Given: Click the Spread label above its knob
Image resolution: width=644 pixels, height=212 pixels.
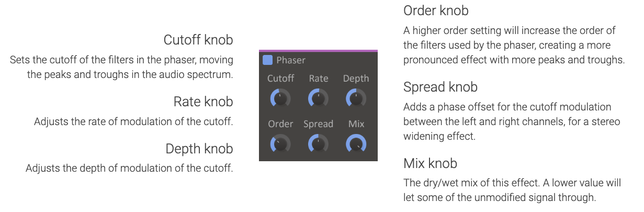Looking at the screenshot, I should [x=318, y=124].
